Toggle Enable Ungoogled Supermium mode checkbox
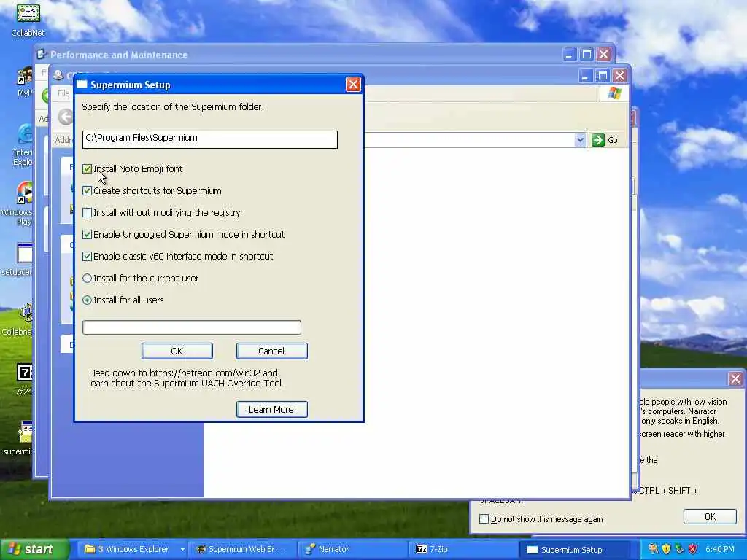This screenshot has height=560, width=747. click(88, 235)
